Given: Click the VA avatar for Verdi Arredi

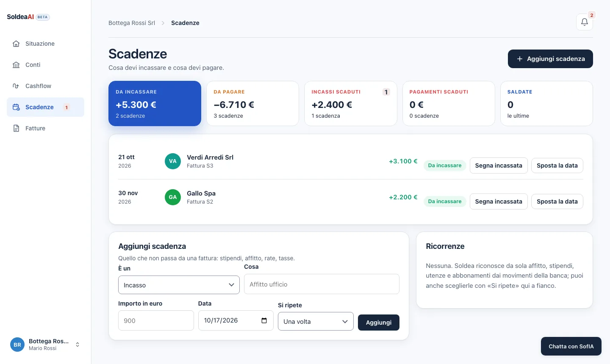Looking at the screenshot, I should click(x=173, y=161).
